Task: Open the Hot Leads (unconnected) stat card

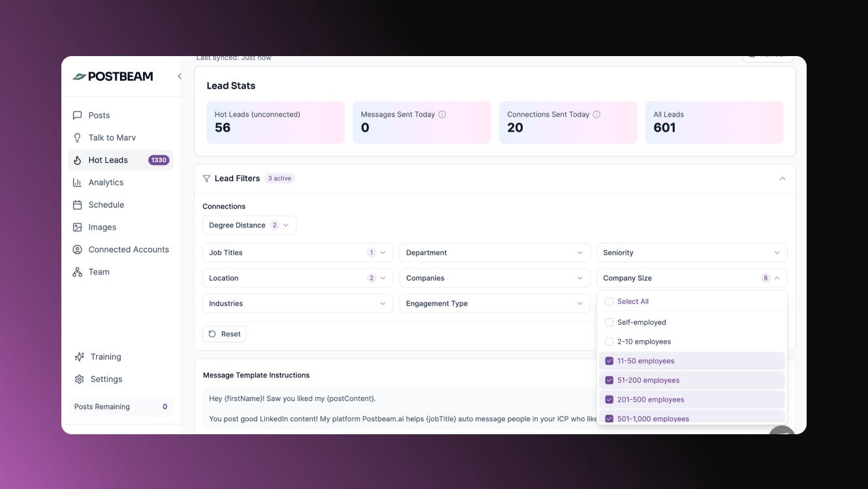Action: (x=275, y=123)
